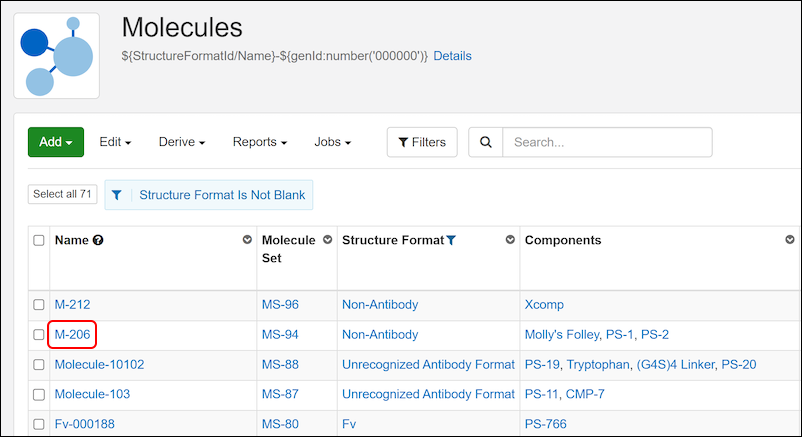Open molecule set MS-96
This screenshot has height=437, width=802.
click(x=280, y=304)
